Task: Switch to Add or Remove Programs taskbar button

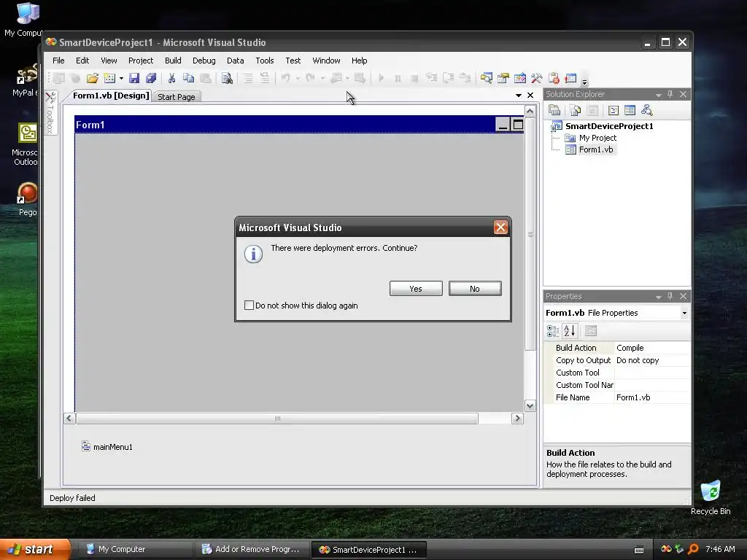Action: 252,549
